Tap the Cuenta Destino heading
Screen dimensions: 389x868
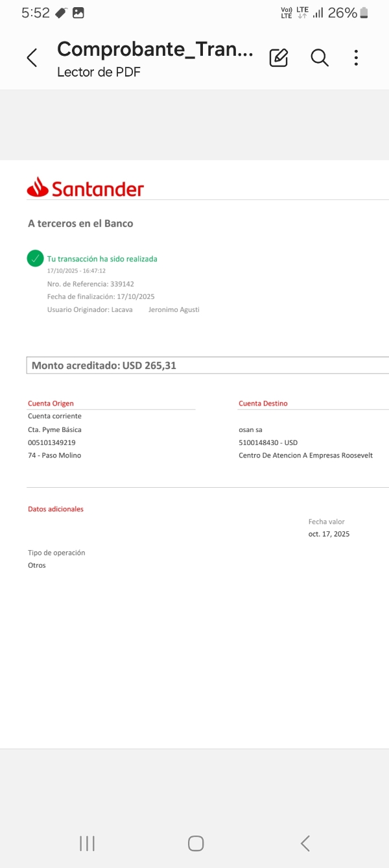click(x=263, y=404)
